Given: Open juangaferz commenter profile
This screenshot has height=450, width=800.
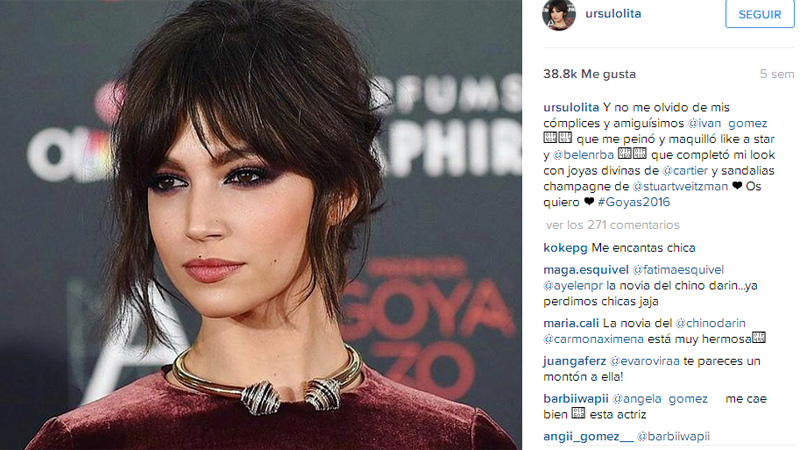Looking at the screenshot, I should 574,361.
